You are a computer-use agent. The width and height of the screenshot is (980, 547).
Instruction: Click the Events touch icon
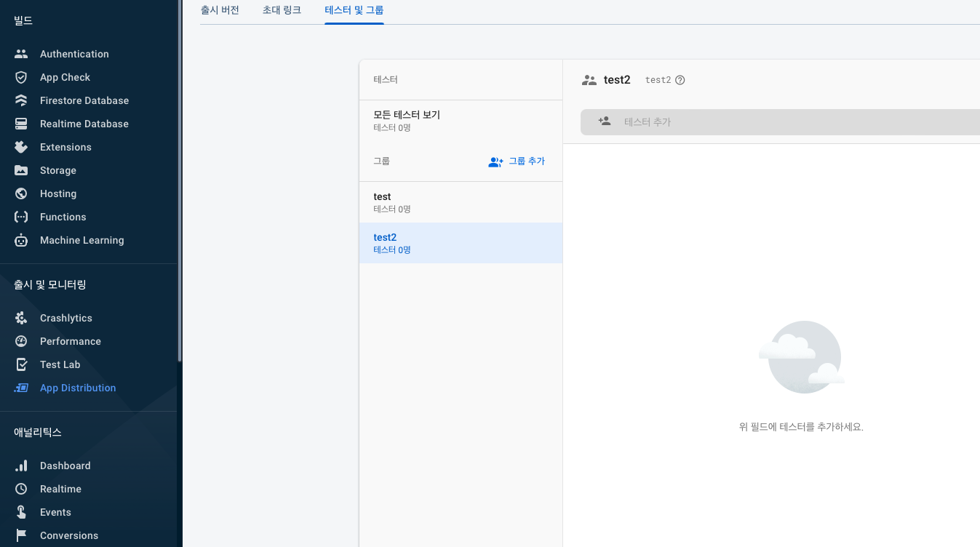coord(21,512)
